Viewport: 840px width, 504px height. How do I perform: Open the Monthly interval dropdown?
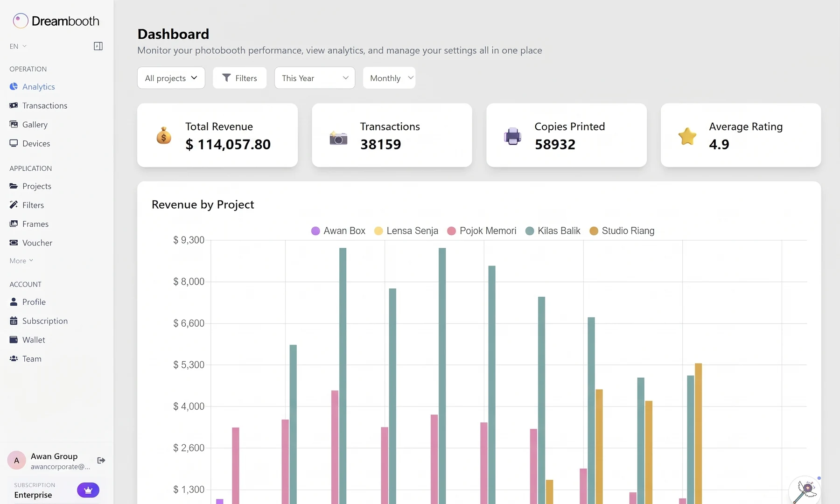tap(389, 78)
